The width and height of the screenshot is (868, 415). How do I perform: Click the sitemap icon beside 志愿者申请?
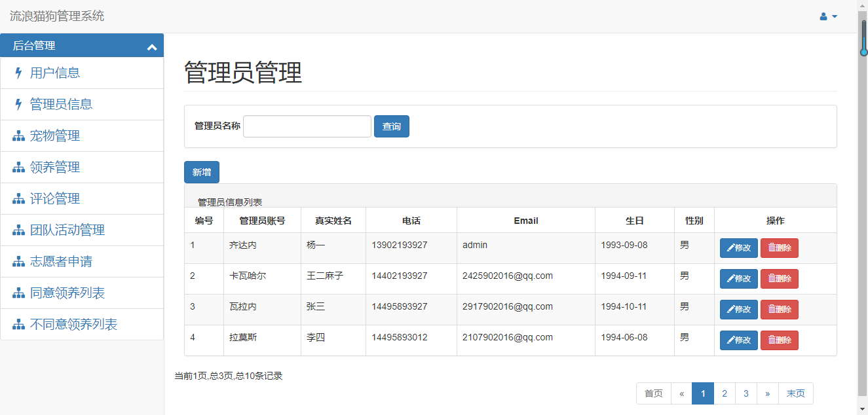[x=18, y=262]
